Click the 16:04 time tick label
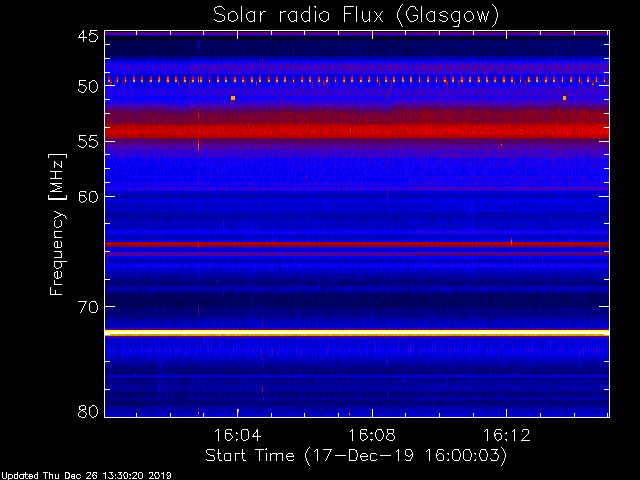Viewport: 640px width, 480px height. tap(238, 435)
